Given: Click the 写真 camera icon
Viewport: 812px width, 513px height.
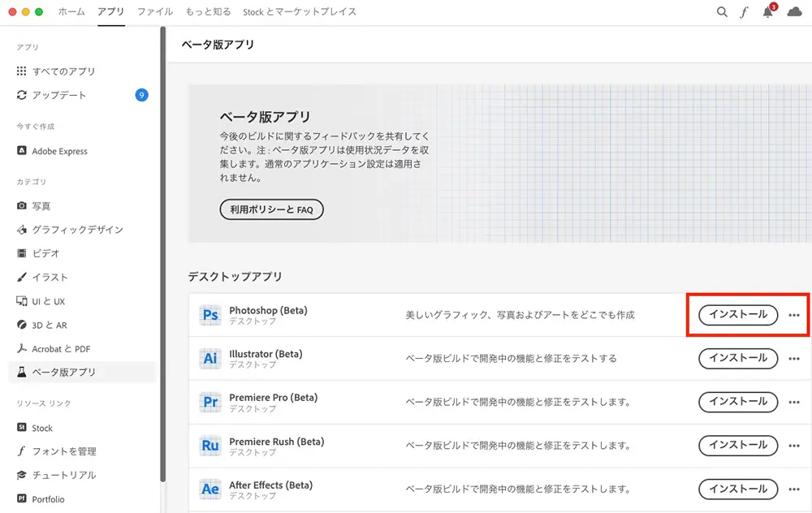Looking at the screenshot, I should coord(21,205).
